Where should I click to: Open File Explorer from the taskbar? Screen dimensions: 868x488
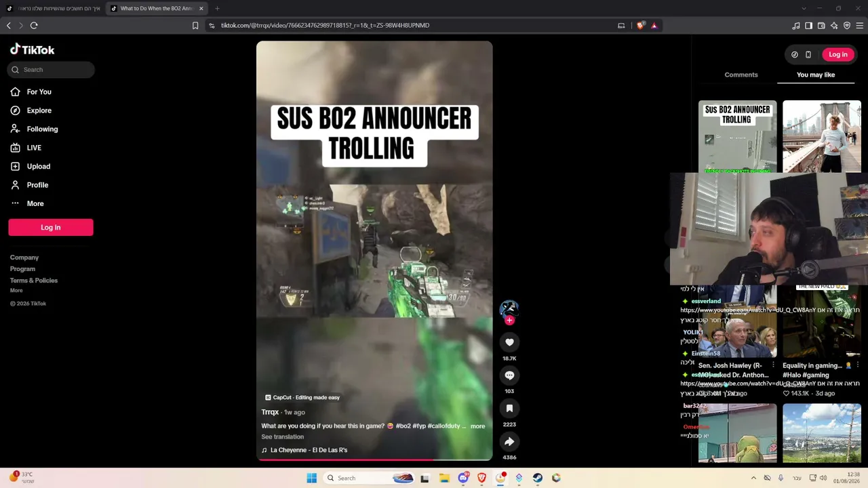[x=444, y=479]
